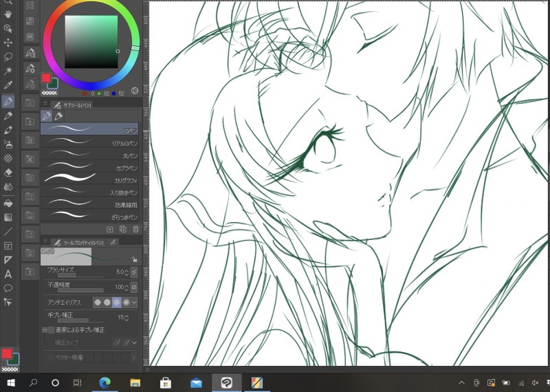Select the Ruler tool

pos(8,260)
